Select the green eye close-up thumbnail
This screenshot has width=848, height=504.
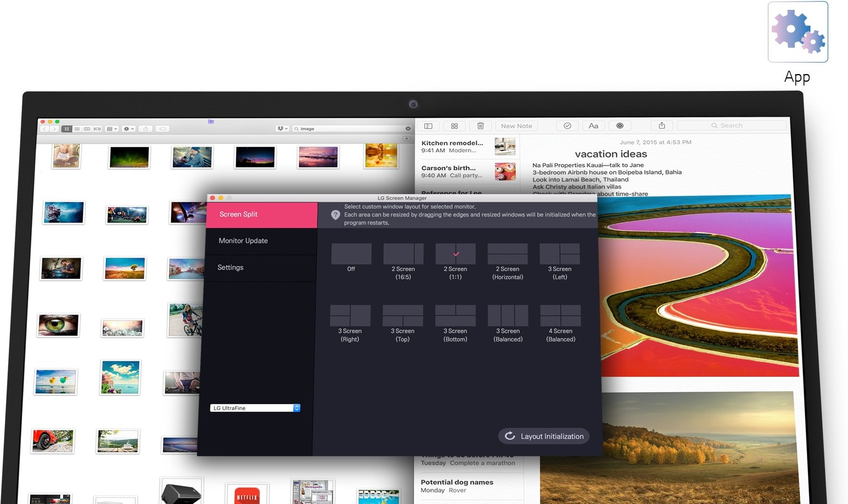[59, 325]
